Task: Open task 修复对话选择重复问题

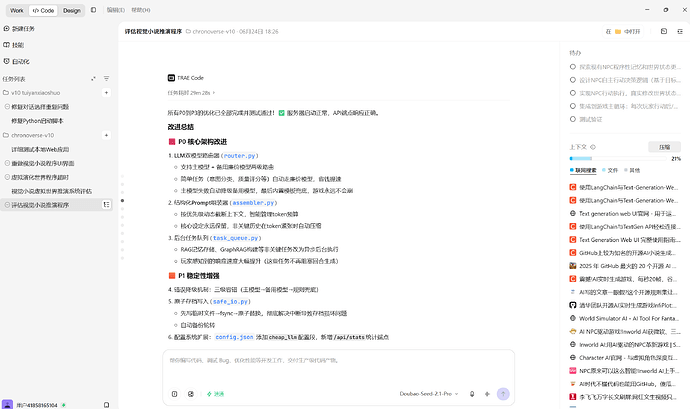Action: [x=40, y=107]
